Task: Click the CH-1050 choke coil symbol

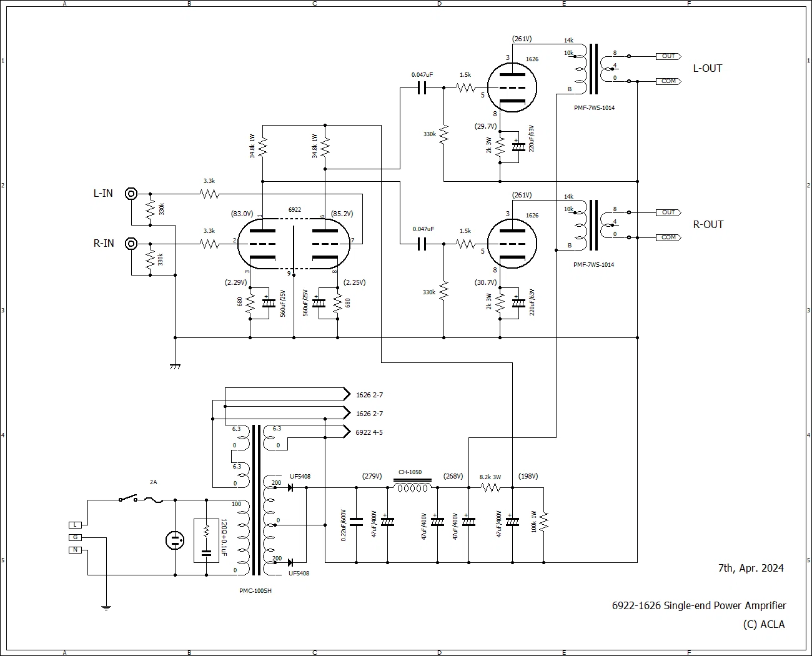Action: tap(412, 485)
